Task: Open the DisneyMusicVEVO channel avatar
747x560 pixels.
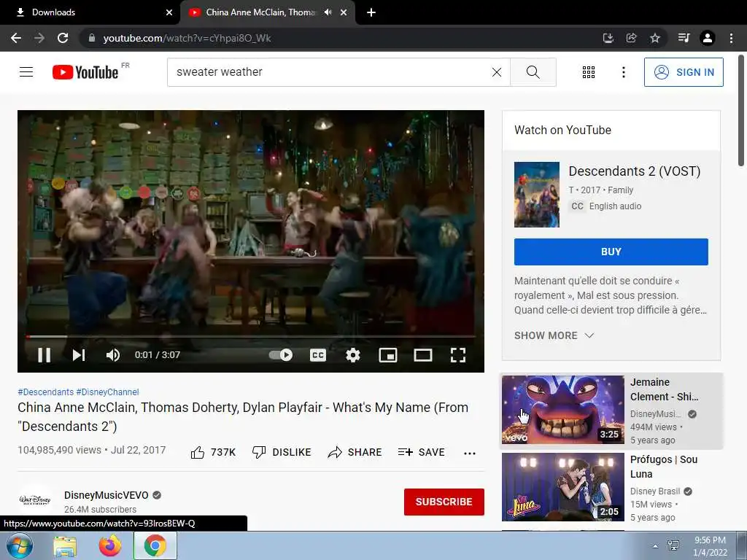Action: (x=35, y=500)
